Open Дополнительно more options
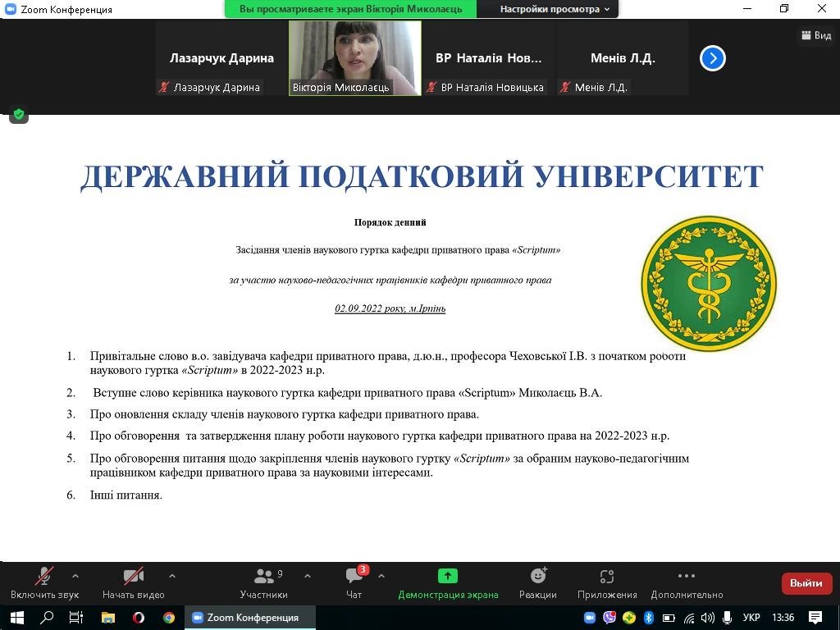Image resolution: width=840 pixels, height=630 pixels. click(687, 583)
